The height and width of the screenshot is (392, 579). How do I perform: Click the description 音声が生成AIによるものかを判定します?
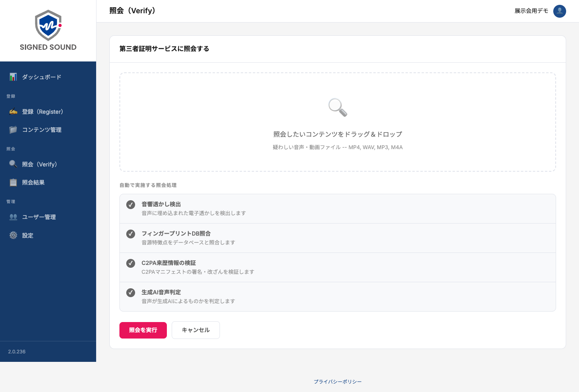tap(189, 301)
